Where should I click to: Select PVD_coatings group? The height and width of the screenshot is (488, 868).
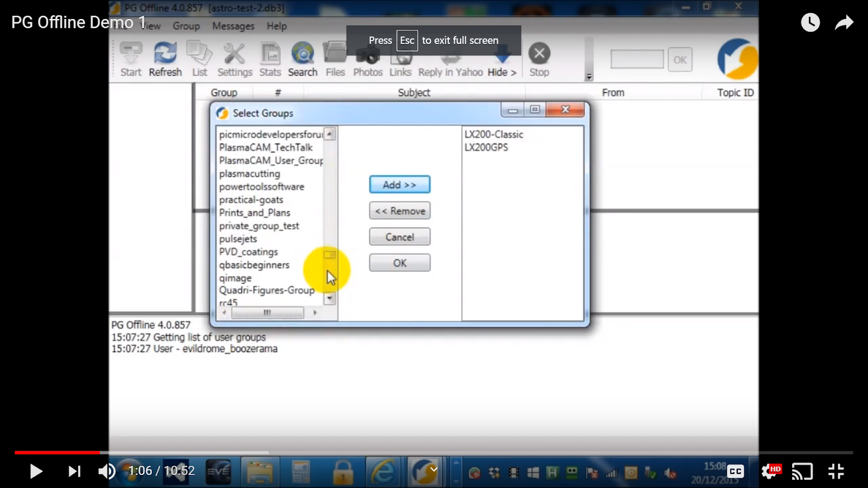click(248, 252)
